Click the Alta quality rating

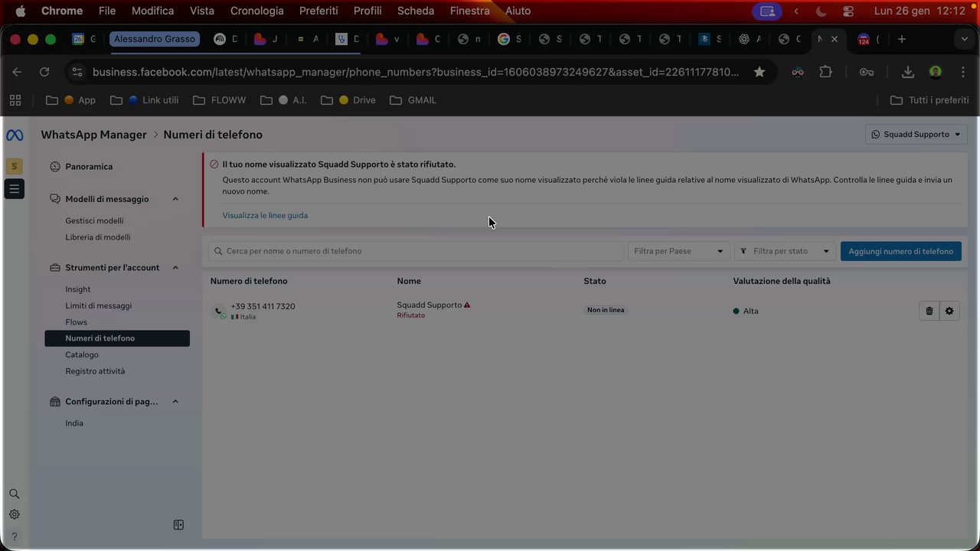pos(746,311)
